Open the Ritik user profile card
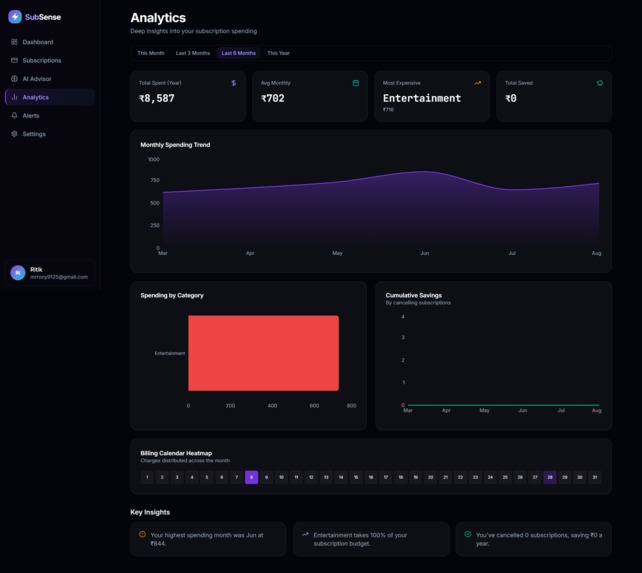The image size is (642, 573). coord(50,273)
